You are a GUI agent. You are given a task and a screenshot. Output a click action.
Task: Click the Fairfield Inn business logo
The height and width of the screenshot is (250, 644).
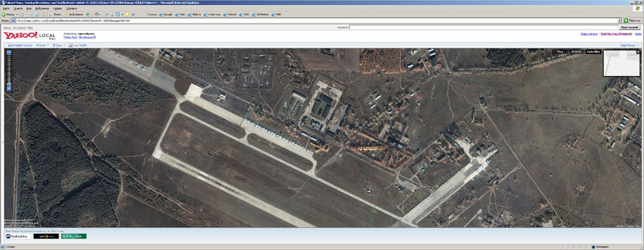click(x=18, y=236)
